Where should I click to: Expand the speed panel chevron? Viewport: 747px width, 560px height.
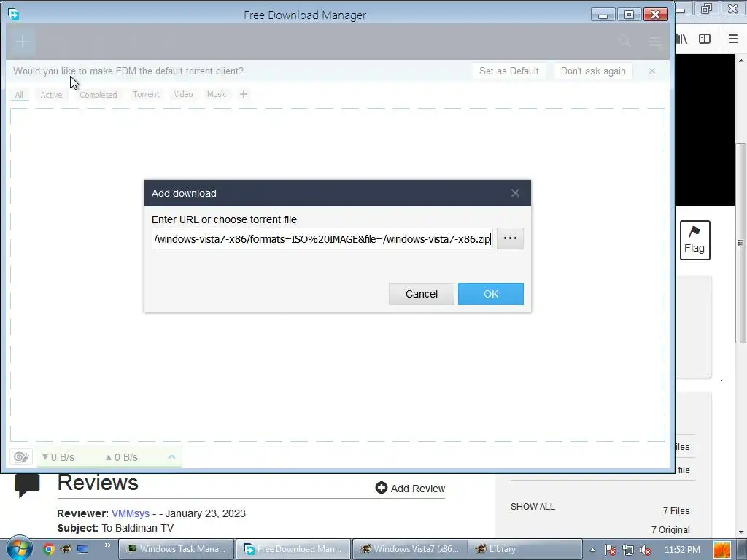[x=171, y=457]
